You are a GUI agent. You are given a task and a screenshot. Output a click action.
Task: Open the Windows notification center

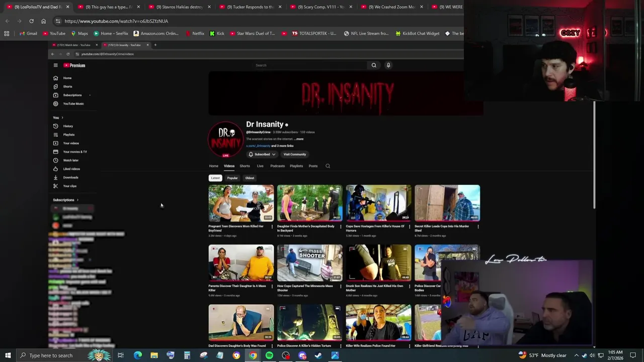[633, 355]
